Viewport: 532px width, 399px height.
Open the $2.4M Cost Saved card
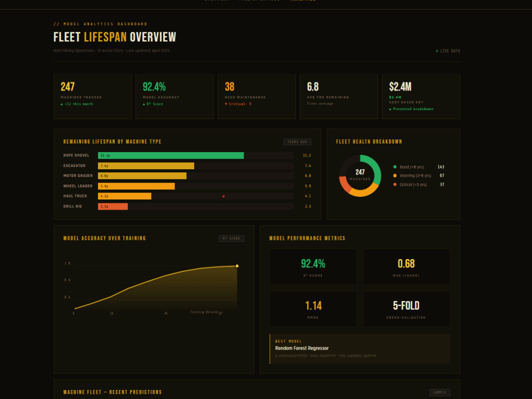point(421,96)
